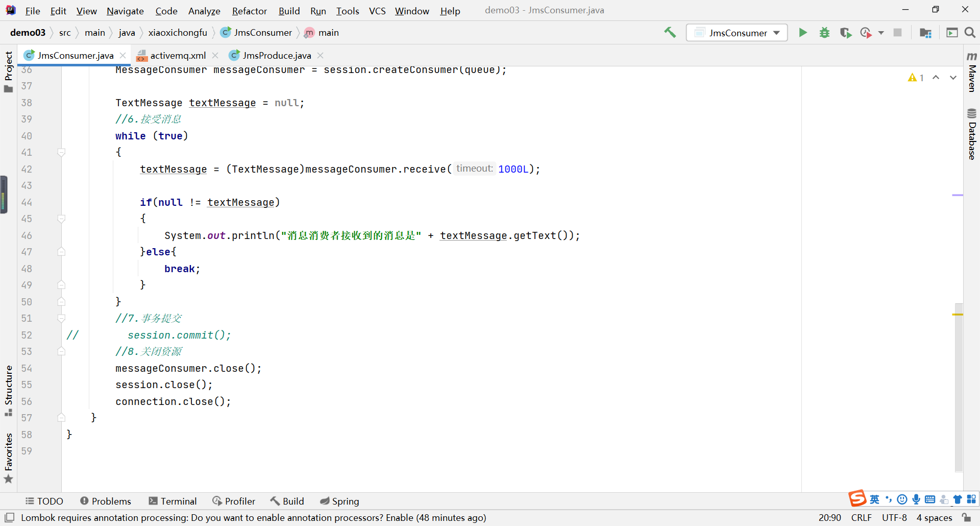The image size is (980, 526).
Task: Open the Maven tool window
Action: point(972,71)
